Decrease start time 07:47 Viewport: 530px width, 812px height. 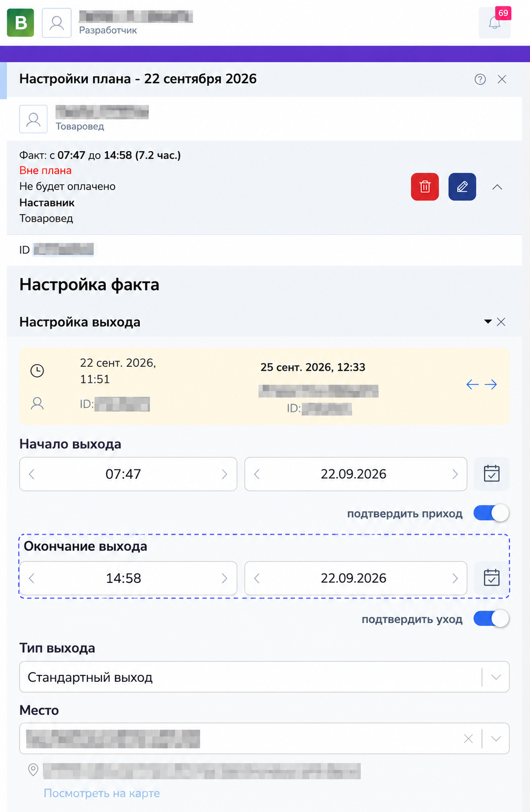(x=32, y=474)
